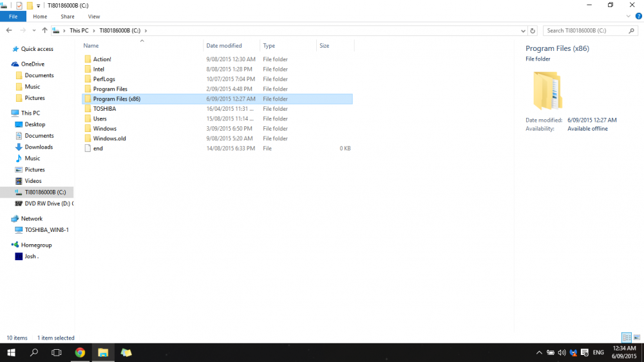
Task: Select the Users folder
Action: pyautogui.click(x=100, y=119)
